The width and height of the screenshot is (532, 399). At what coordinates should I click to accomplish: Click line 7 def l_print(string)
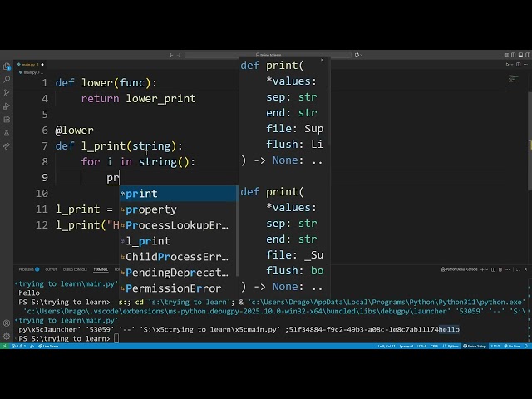(119, 146)
